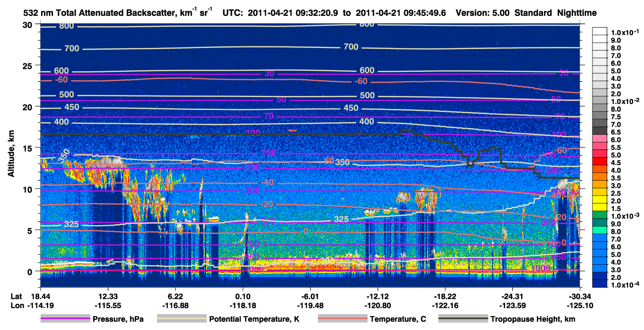Click the longitude value '-119.48'

(310, 305)
